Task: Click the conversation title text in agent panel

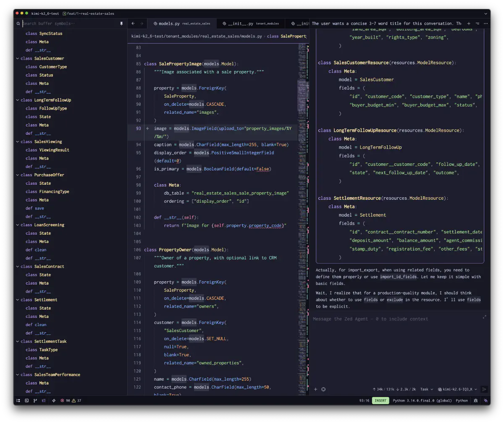Action: click(386, 23)
